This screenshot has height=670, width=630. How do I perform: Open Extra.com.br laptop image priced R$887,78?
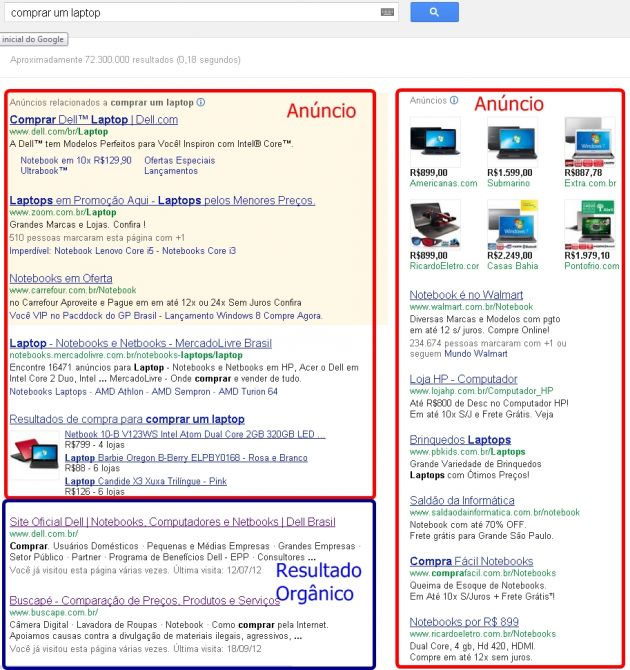click(x=590, y=142)
